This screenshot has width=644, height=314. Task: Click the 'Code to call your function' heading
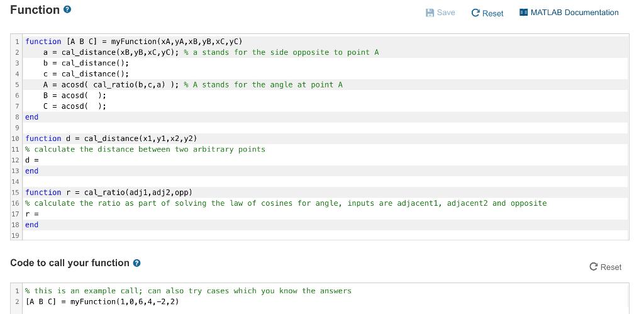point(70,263)
